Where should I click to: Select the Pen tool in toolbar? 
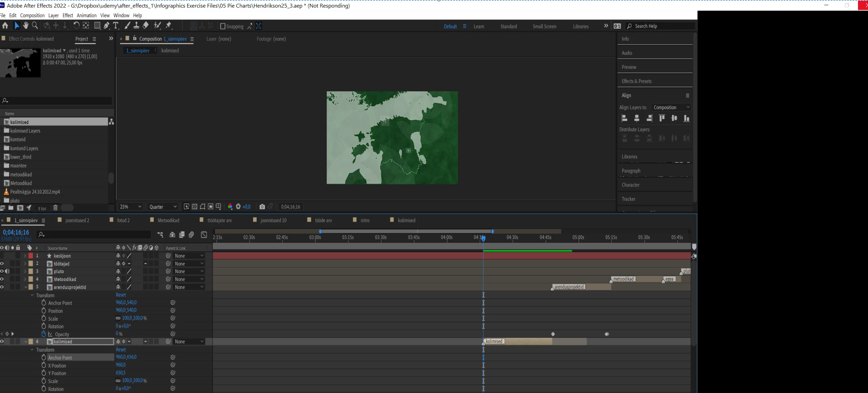107,25
